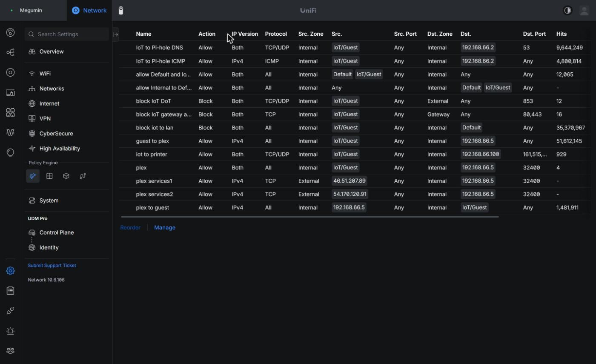
Task: Click the Submit Support Ticket link
Action: [x=52, y=265]
